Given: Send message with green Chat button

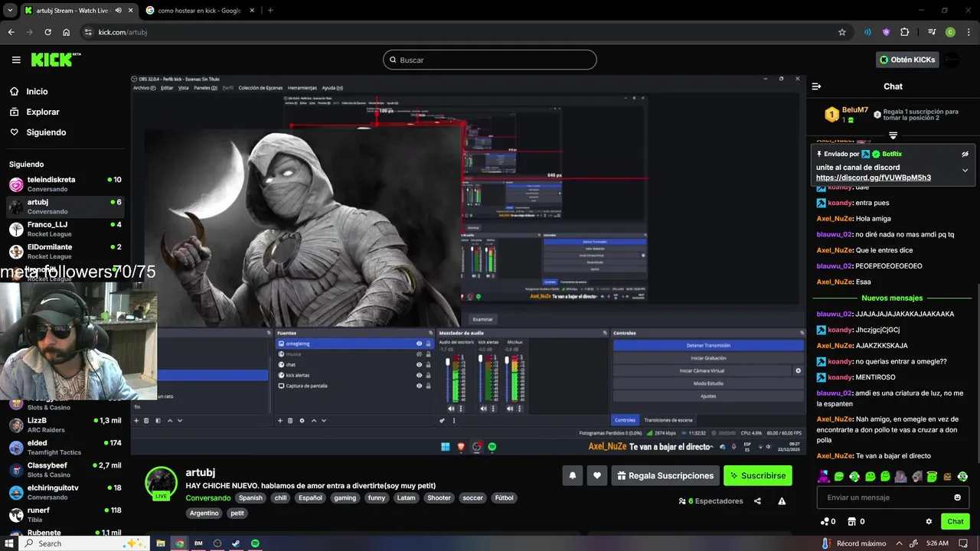Looking at the screenshot, I should pos(955,521).
